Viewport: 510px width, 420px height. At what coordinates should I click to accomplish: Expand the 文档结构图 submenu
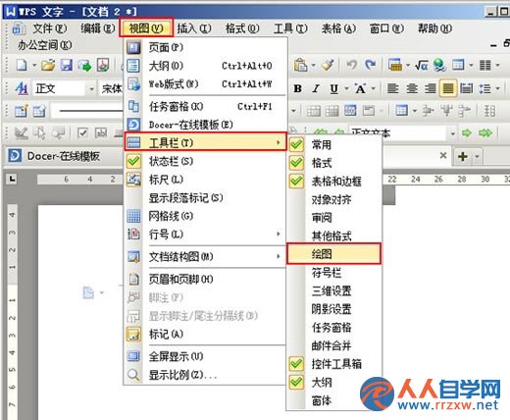click(x=205, y=256)
